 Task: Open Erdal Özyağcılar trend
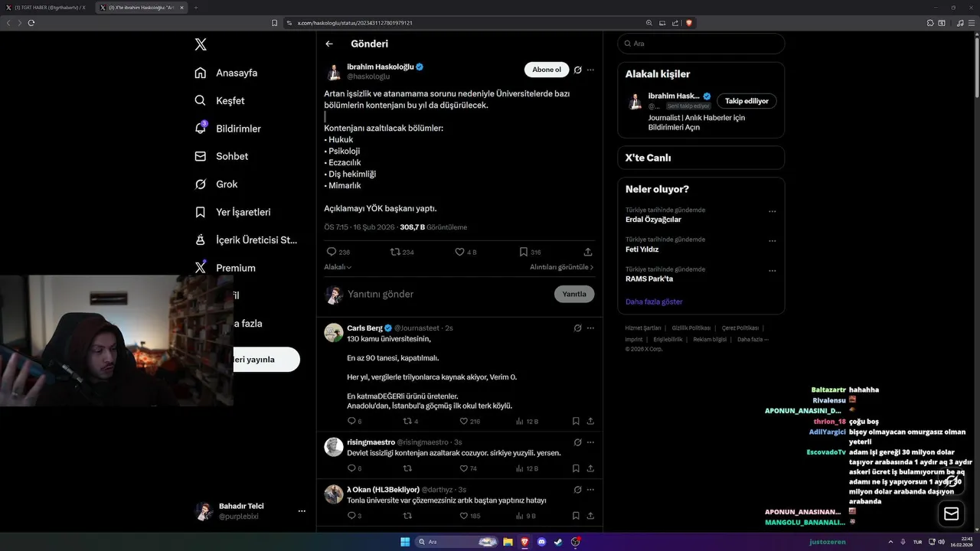click(x=653, y=220)
